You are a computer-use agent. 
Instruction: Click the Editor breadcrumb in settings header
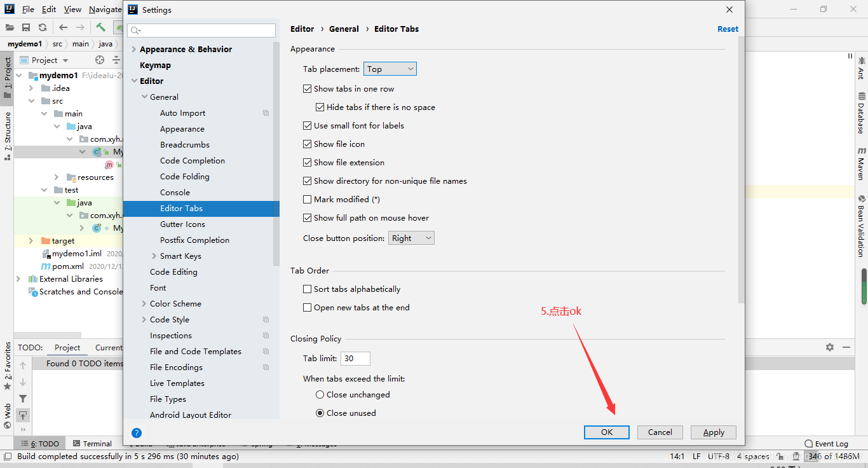302,29
